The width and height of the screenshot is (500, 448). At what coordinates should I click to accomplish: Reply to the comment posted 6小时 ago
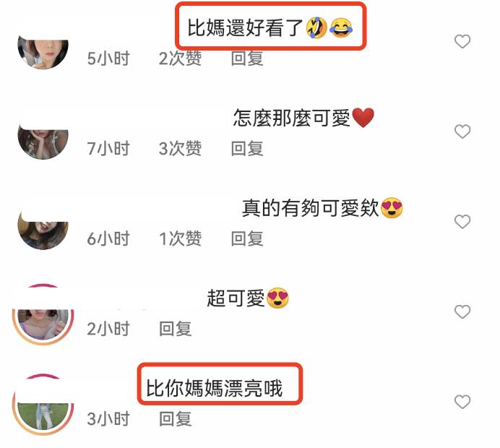coord(247,238)
